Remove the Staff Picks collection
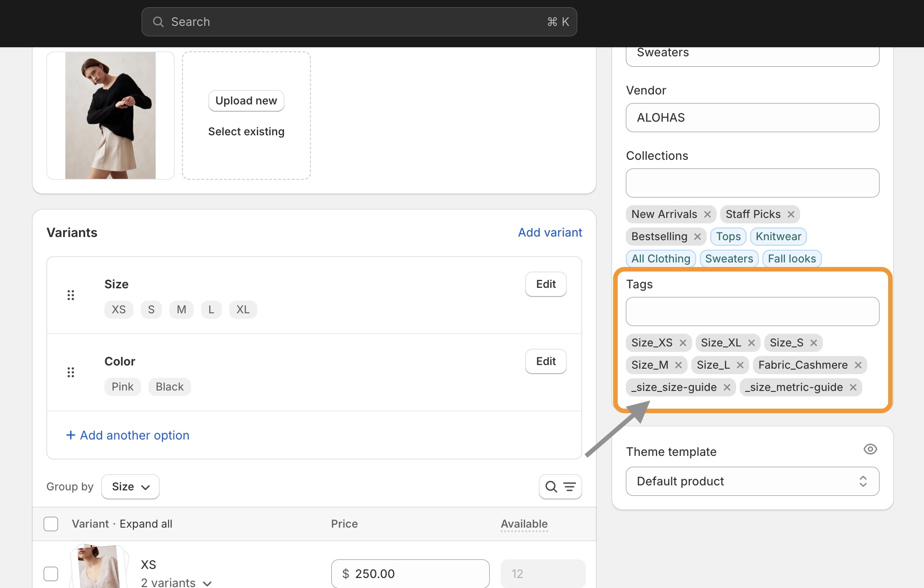The image size is (924, 588). [791, 214]
